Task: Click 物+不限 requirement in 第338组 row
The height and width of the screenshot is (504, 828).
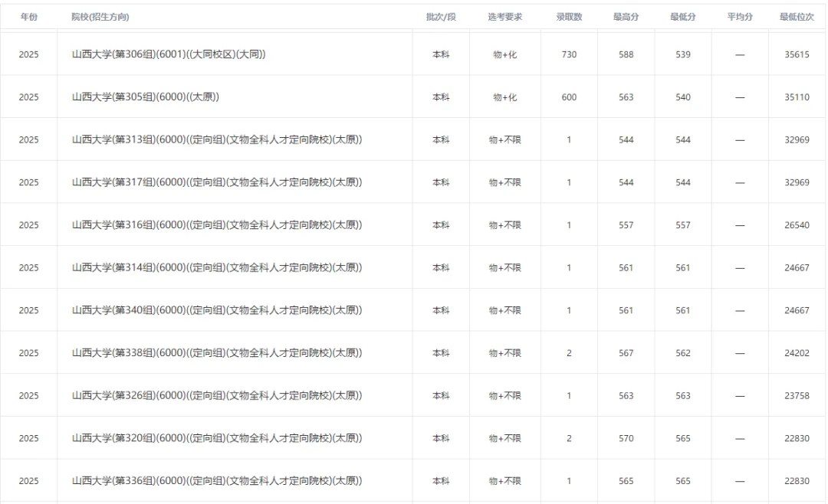Action: (x=504, y=353)
